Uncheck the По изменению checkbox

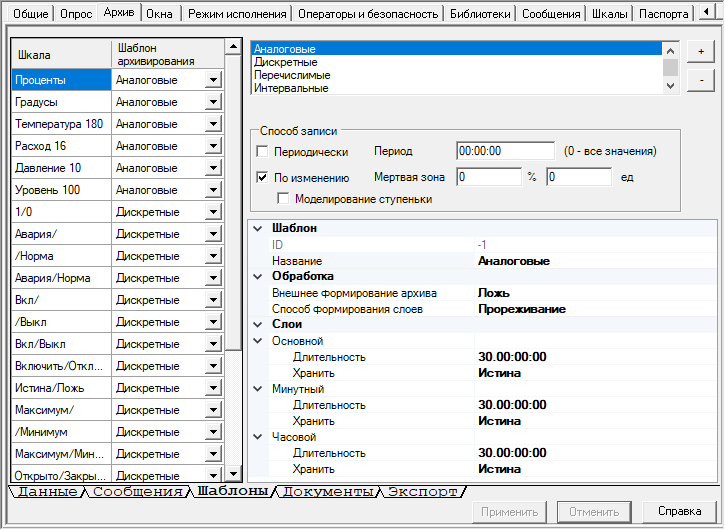point(262,177)
